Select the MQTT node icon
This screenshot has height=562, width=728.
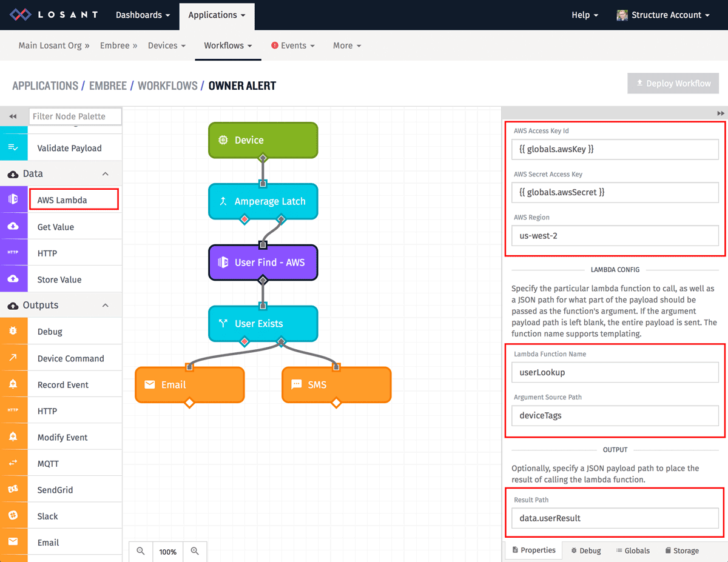pos(13,463)
